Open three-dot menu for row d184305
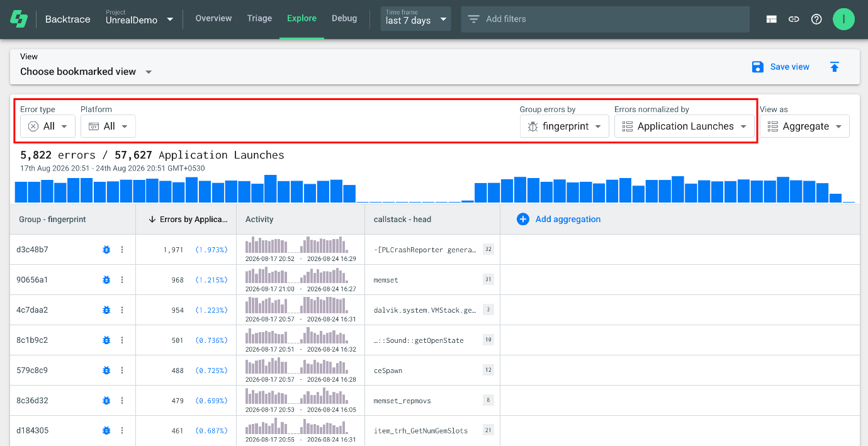The image size is (868, 446). pos(122,431)
